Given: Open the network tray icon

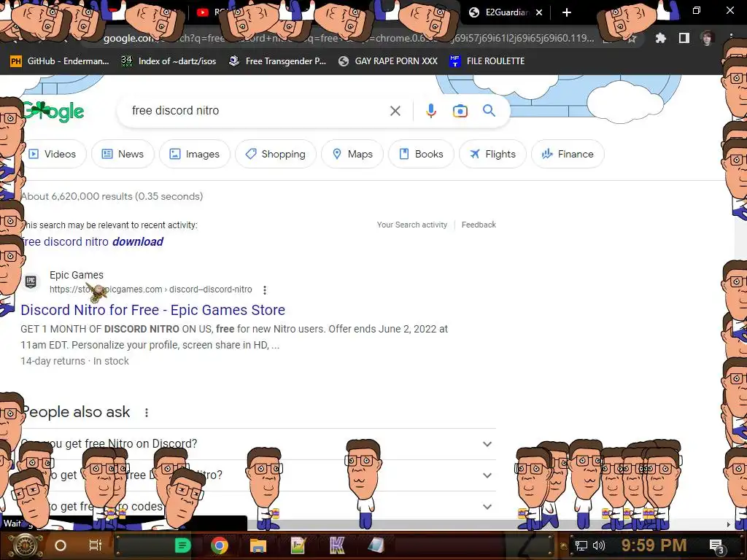Looking at the screenshot, I should (x=581, y=545).
